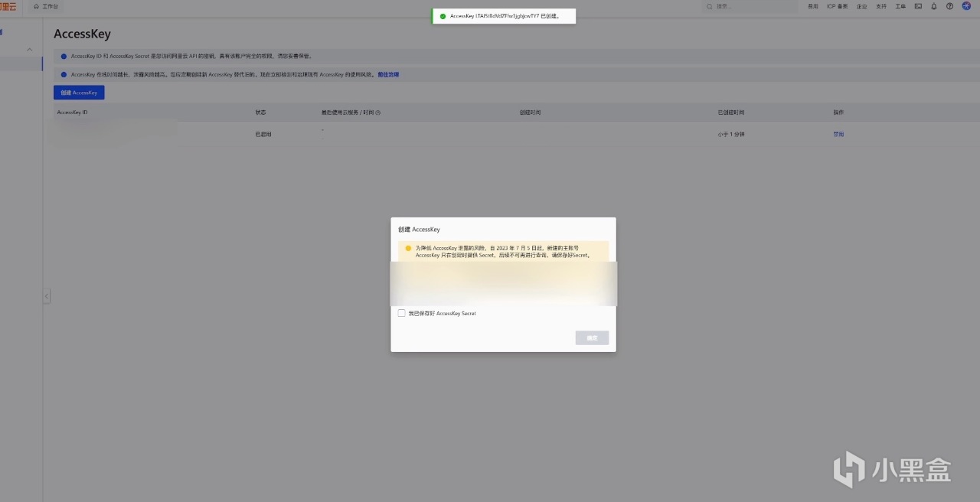Screen dimensions: 980x502
Task: Click the first blue info icon
Action: (64, 56)
